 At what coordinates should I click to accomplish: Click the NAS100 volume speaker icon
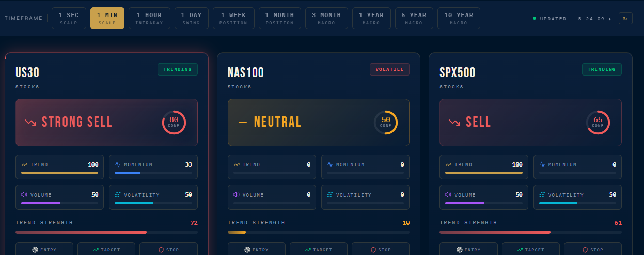pos(237,195)
